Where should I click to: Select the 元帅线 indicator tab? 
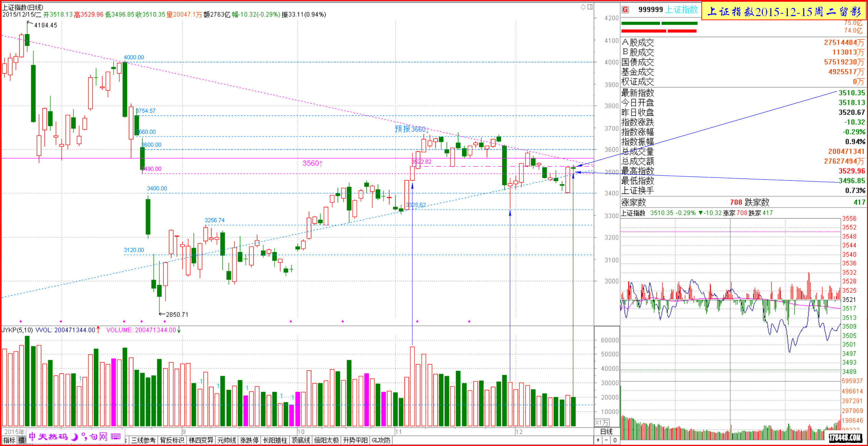227,441
